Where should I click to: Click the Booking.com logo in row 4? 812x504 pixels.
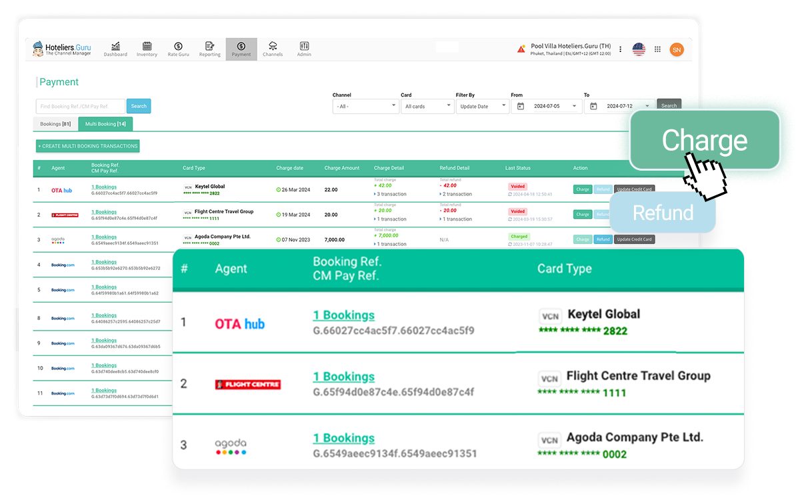coord(63,265)
